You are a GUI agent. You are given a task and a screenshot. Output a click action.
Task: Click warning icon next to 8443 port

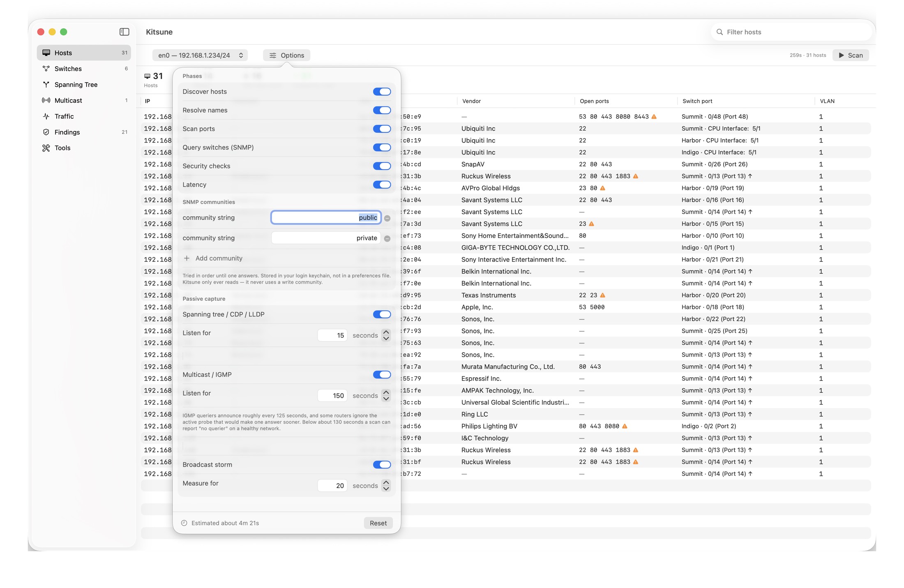tap(654, 117)
